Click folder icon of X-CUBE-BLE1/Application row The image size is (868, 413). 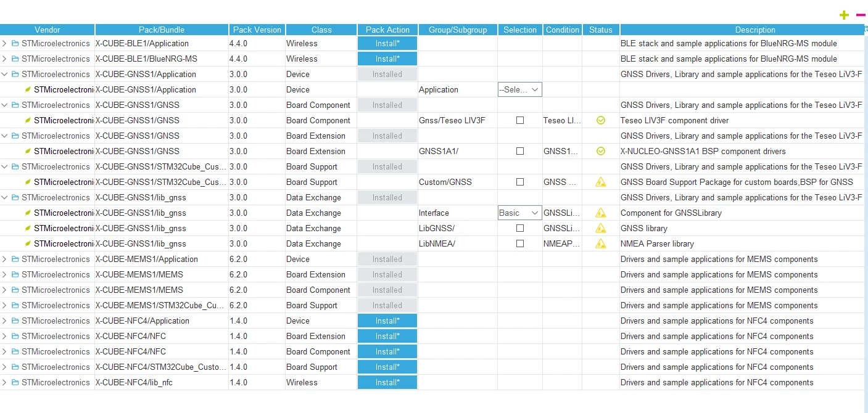click(15, 43)
